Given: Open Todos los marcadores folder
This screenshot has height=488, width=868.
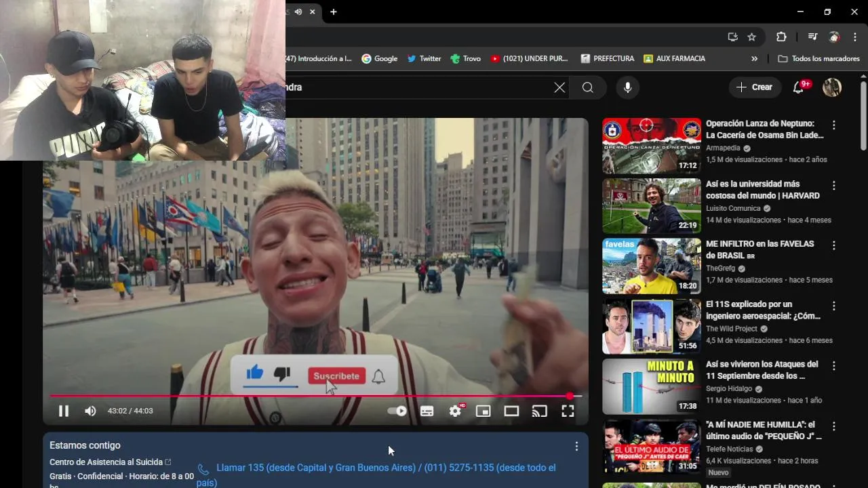Looking at the screenshot, I should 819,59.
